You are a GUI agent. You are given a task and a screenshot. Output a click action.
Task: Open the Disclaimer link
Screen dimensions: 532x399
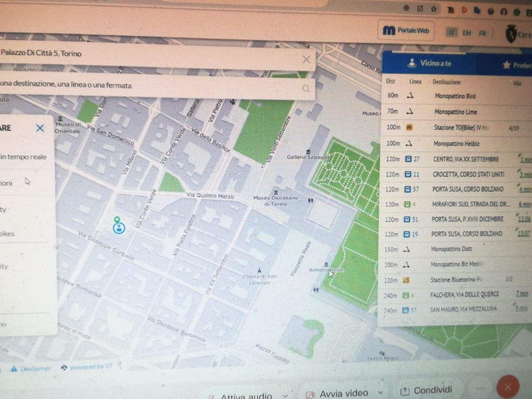click(31, 368)
